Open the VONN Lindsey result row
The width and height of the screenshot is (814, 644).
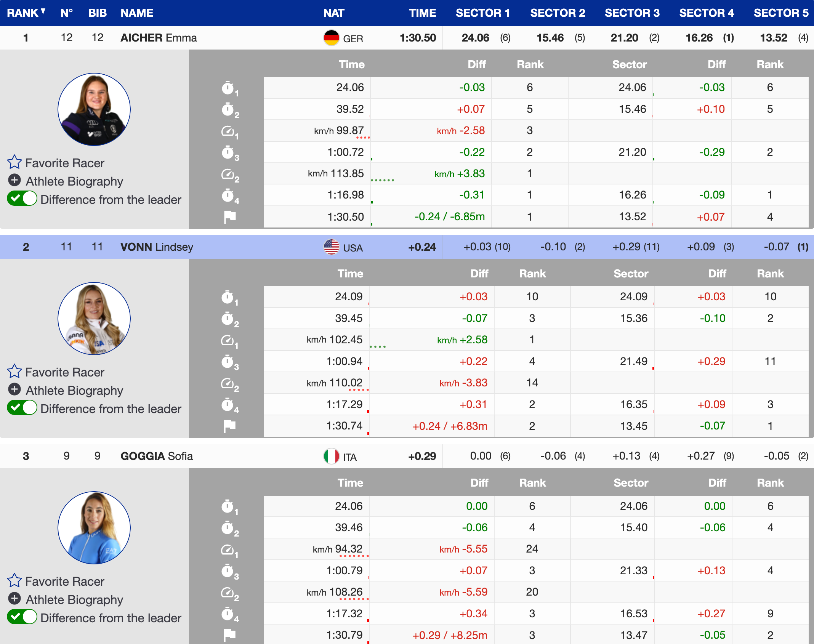point(157,247)
